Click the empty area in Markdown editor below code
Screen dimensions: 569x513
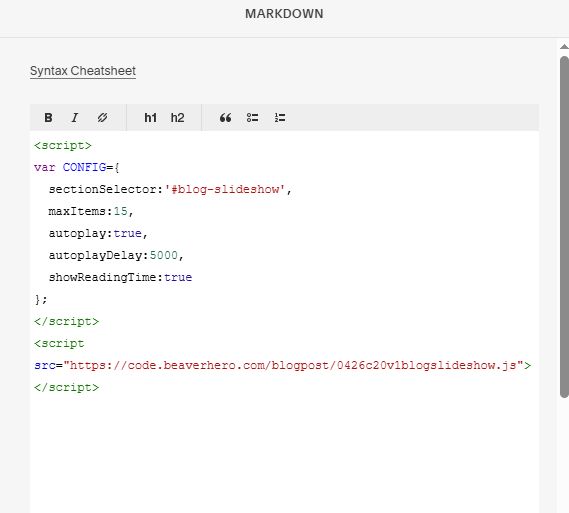click(x=284, y=454)
